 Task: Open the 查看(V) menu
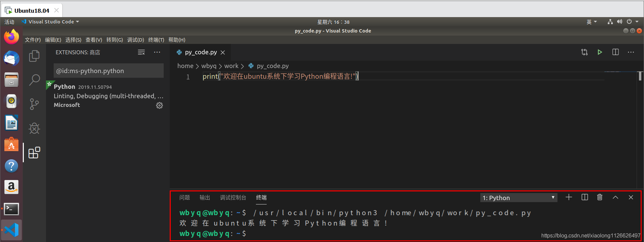(x=94, y=40)
